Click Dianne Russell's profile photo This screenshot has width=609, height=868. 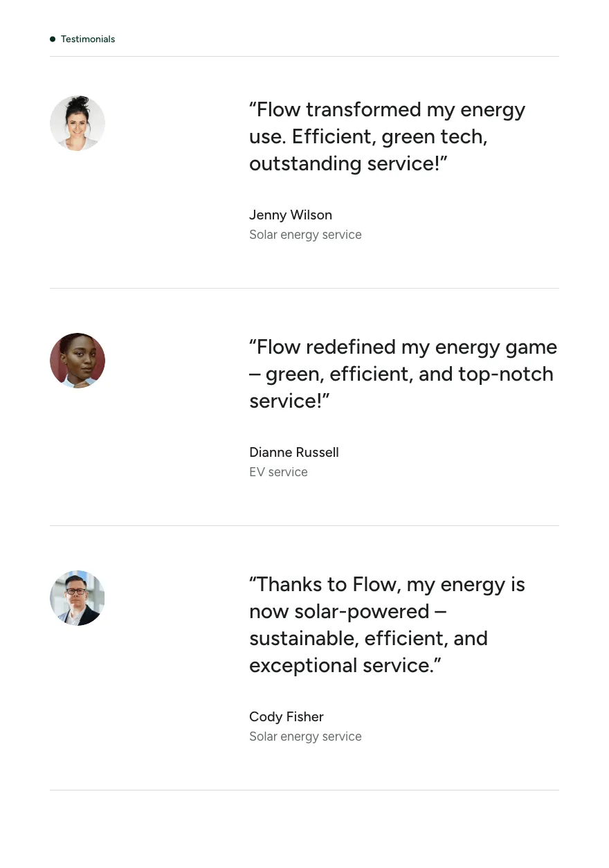[x=78, y=361]
